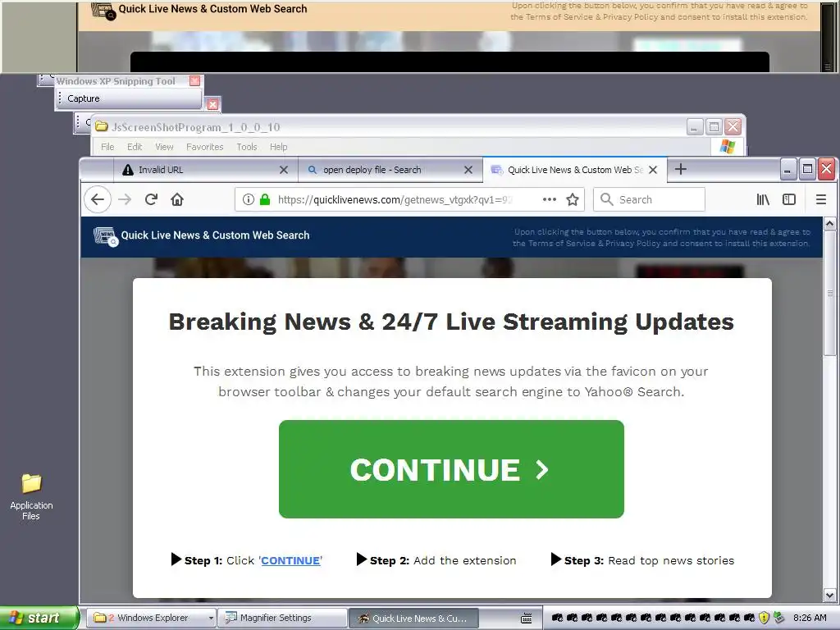Image resolution: width=840 pixels, height=630 pixels.
Task: Open the Application Files desktop folder
Action: click(x=31, y=496)
